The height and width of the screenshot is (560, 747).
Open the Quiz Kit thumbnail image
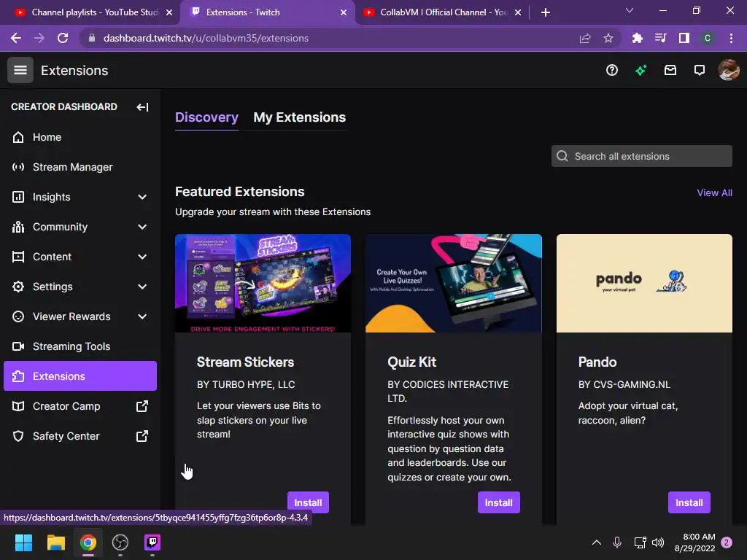point(454,284)
